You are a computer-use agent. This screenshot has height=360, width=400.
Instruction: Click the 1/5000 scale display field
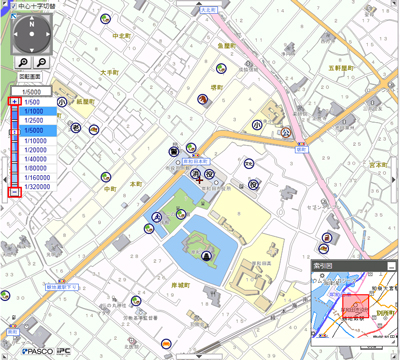[32, 91]
